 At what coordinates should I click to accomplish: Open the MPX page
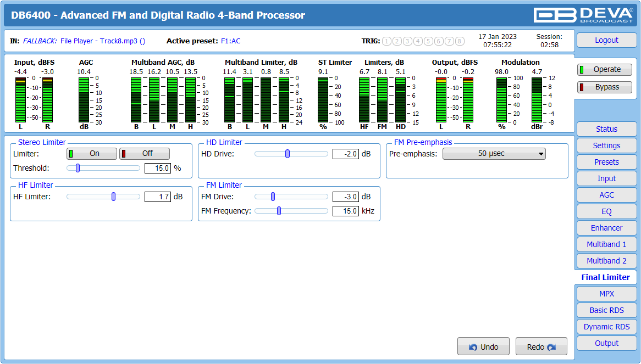pos(607,294)
